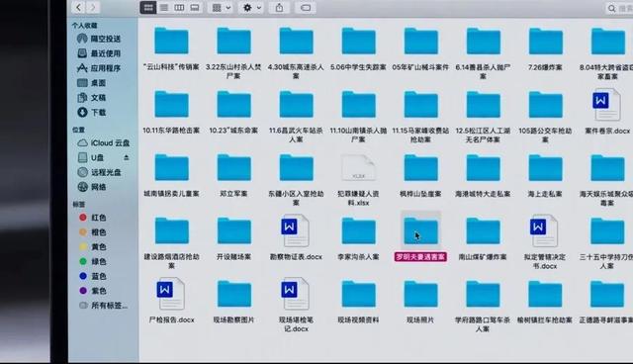This screenshot has width=633, height=364.
Task: Click the search magnifier field
Action: click(x=620, y=8)
